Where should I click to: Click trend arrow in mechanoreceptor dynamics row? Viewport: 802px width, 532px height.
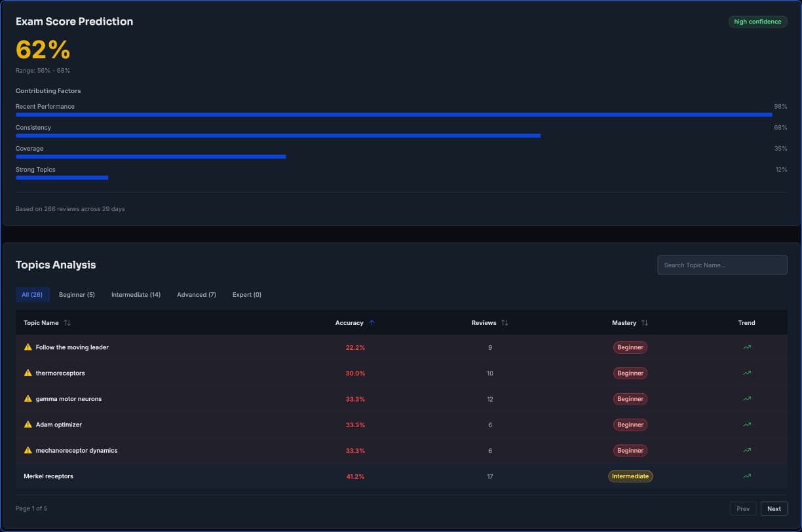[746, 451]
